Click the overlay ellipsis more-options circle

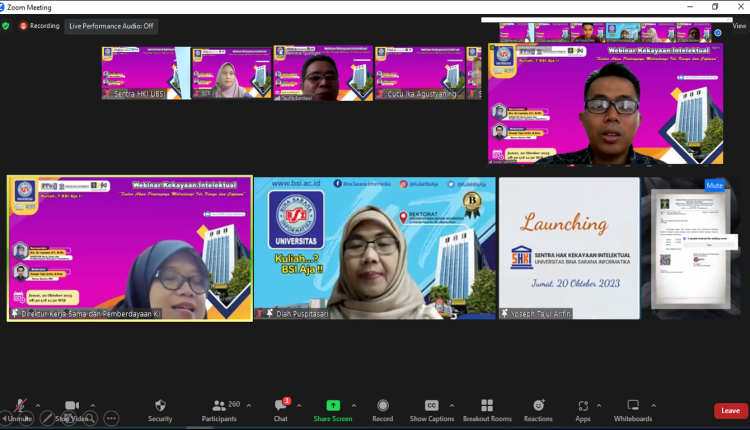(111, 418)
